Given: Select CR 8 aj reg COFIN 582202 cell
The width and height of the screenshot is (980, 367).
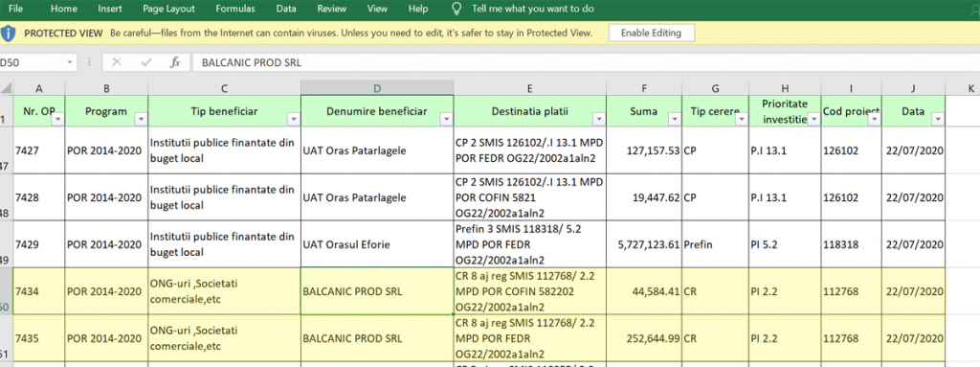Looking at the screenshot, I should point(530,291).
